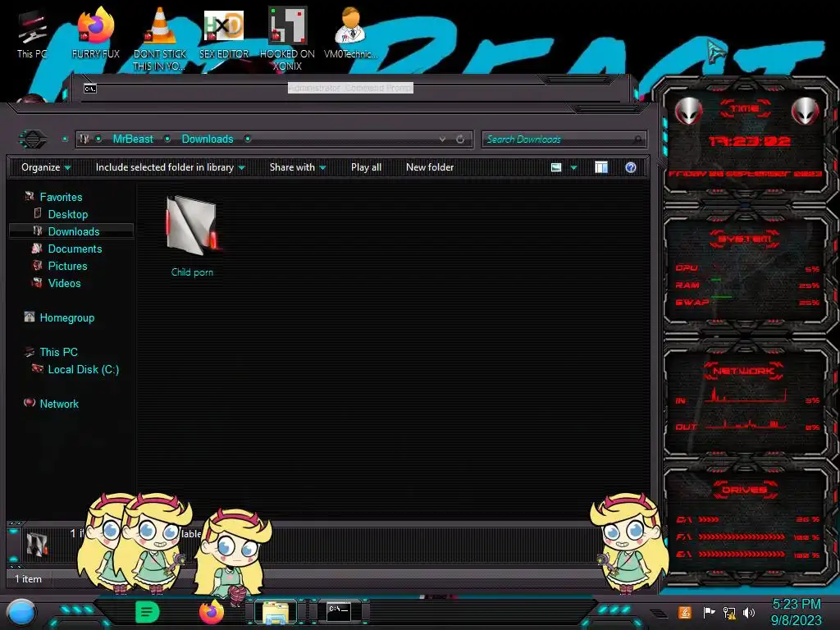This screenshot has height=630, width=840.
Task: Open the HOOKED ON XONIX desktop shortcut
Action: click(287, 39)
